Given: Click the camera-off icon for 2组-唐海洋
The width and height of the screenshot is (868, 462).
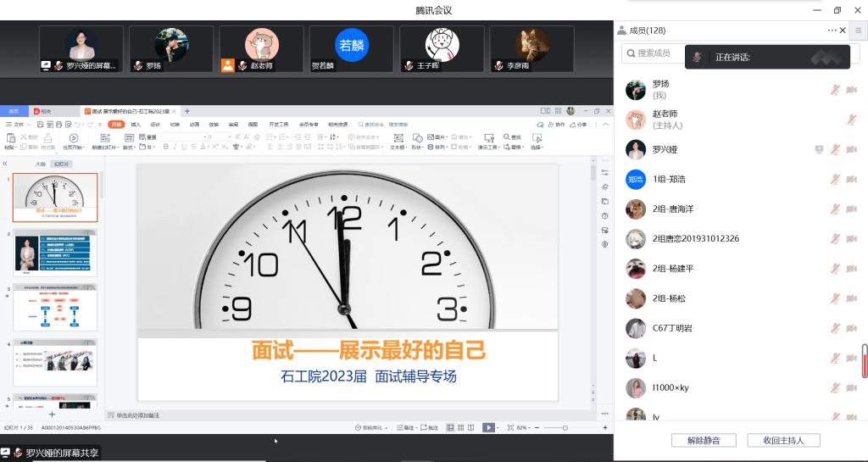Looking at the screenshot, I should click(x=851, y=209).
